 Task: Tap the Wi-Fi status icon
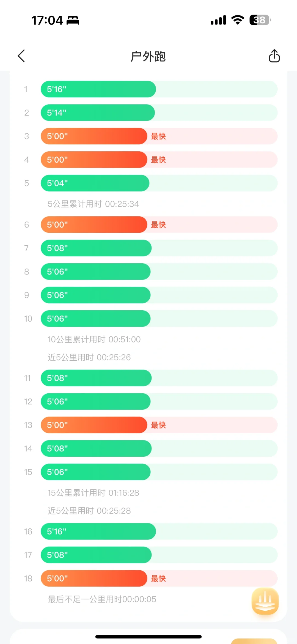point(238,20)
